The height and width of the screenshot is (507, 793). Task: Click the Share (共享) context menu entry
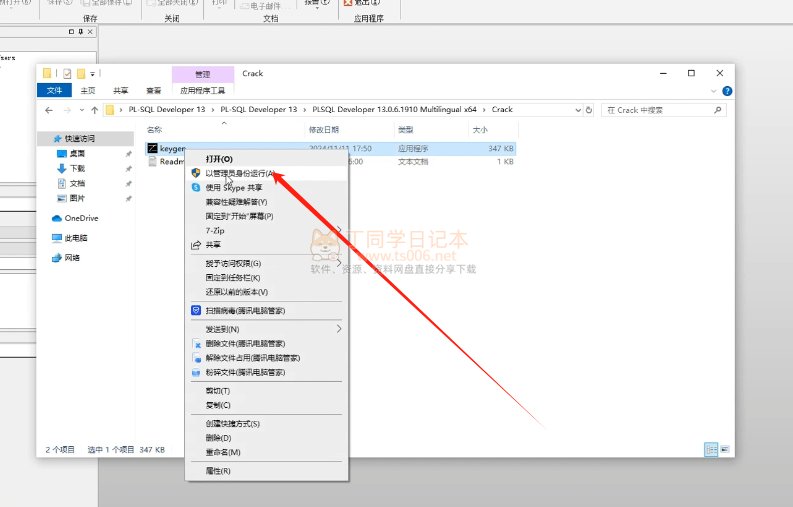(267, 245)
